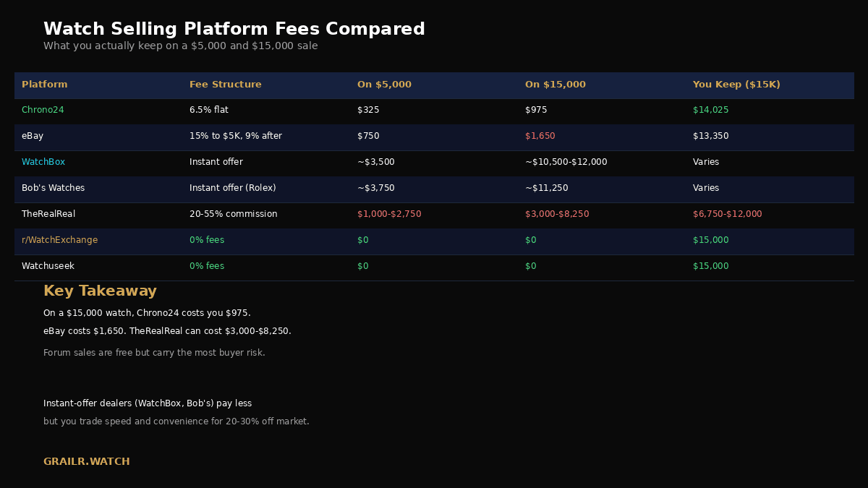Click the $13,350 you-keep value
The width and height of the screenshot is (868, 488).
coord(711,136)
